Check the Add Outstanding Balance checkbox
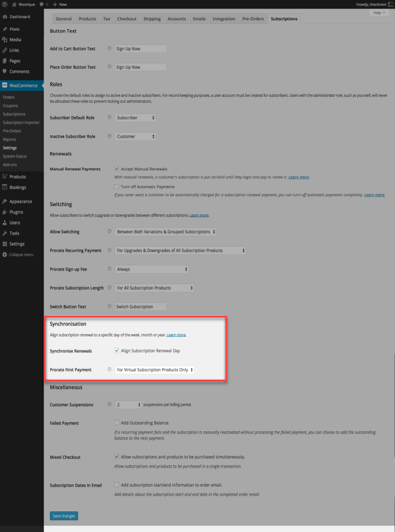 pos(116,423)
